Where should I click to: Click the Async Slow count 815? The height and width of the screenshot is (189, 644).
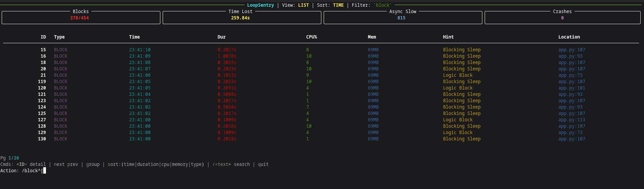tap(401, 18)
